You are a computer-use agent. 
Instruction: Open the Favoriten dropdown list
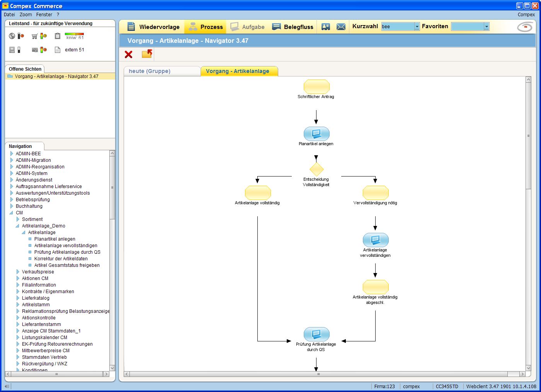coord(486,27)
